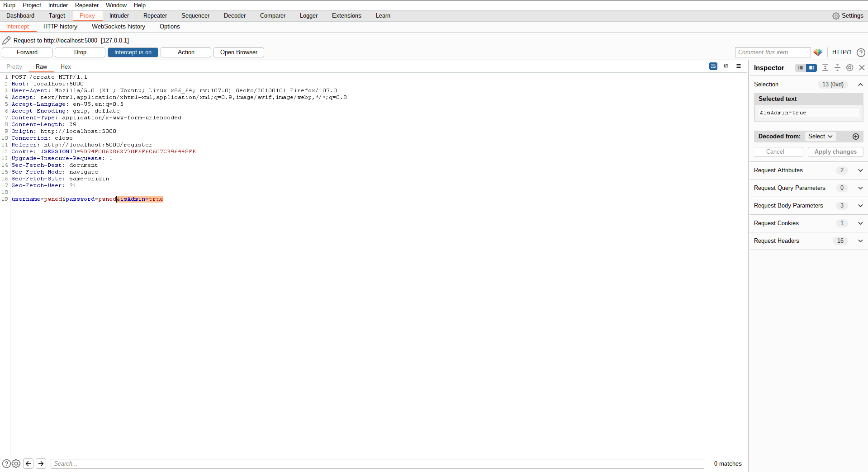Open the highlight color picker icon
Viewport: 868px width, 472px height.
[x=818, y=52]
